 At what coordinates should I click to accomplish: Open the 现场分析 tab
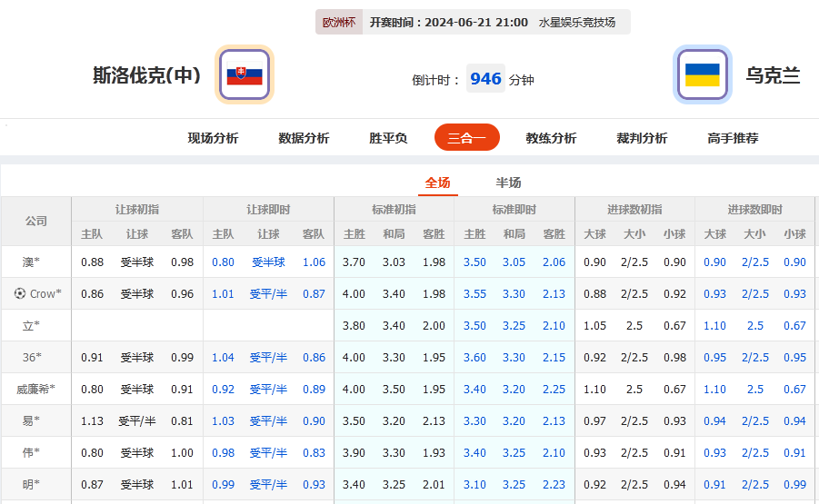(x=213, y=138)
